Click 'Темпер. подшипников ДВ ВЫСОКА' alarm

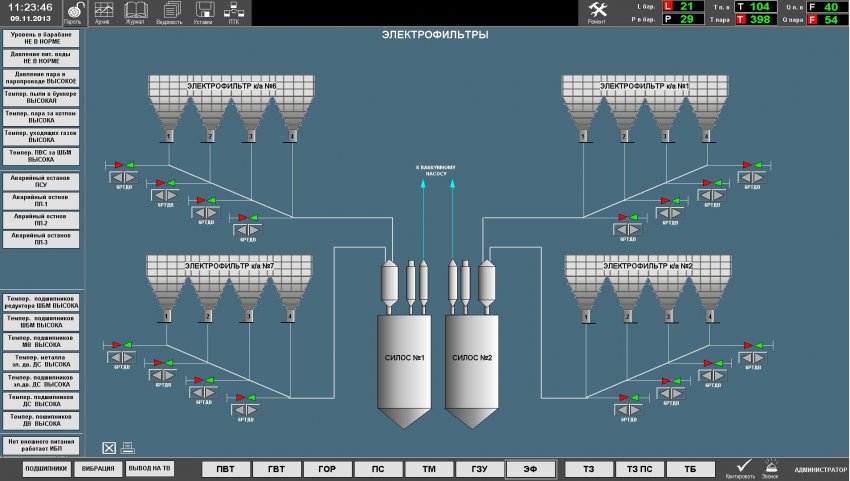click(x=41, y=420)
